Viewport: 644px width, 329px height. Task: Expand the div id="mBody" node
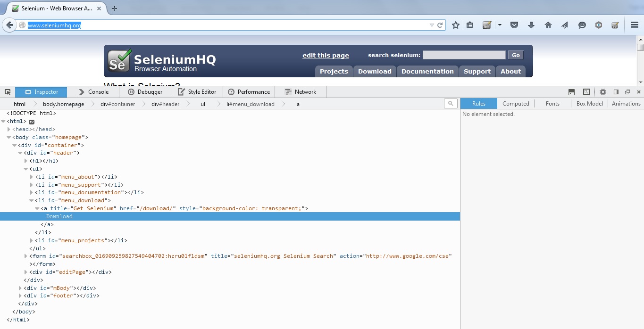(20, 288)
